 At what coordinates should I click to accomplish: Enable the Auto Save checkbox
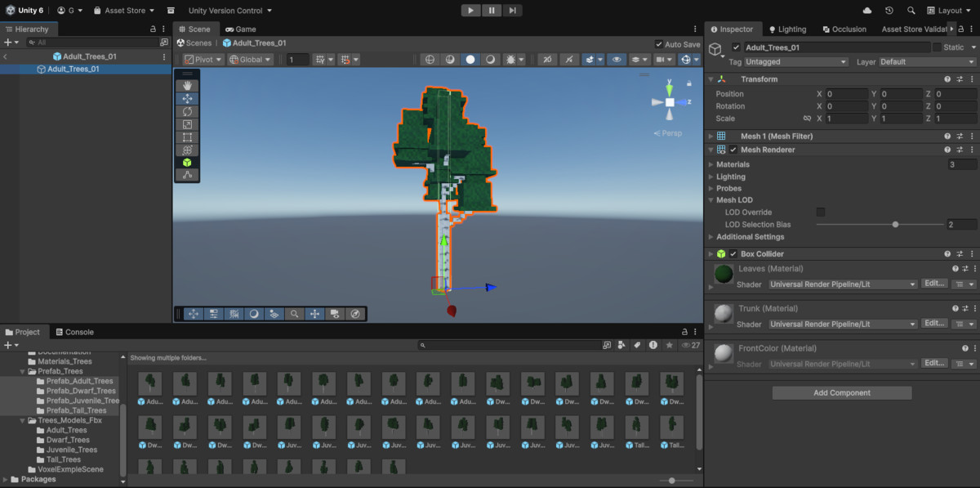click(x=658, y=44)
